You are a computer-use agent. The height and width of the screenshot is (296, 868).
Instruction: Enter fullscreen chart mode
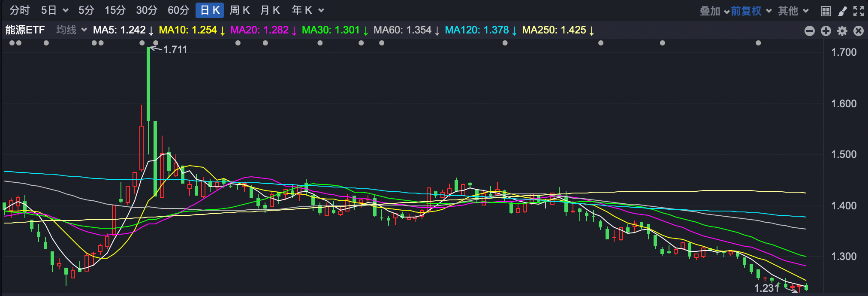click(859, 11)
